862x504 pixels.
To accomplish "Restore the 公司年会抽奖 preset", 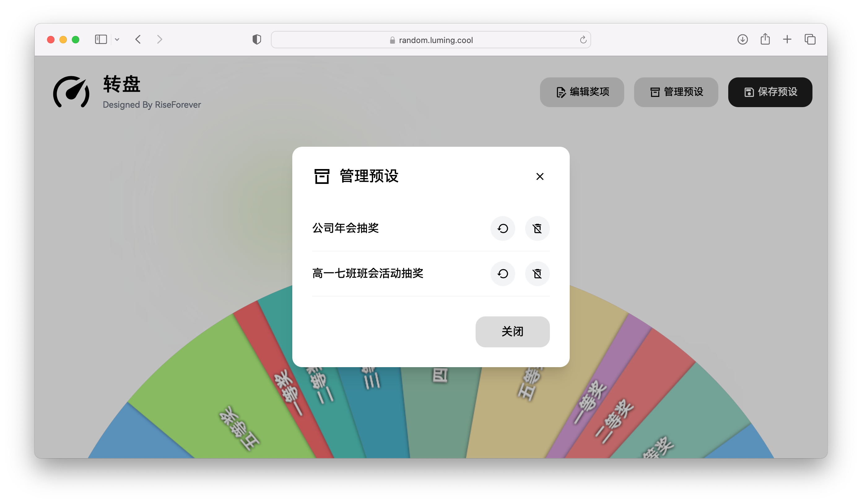I will pos(503,228).
